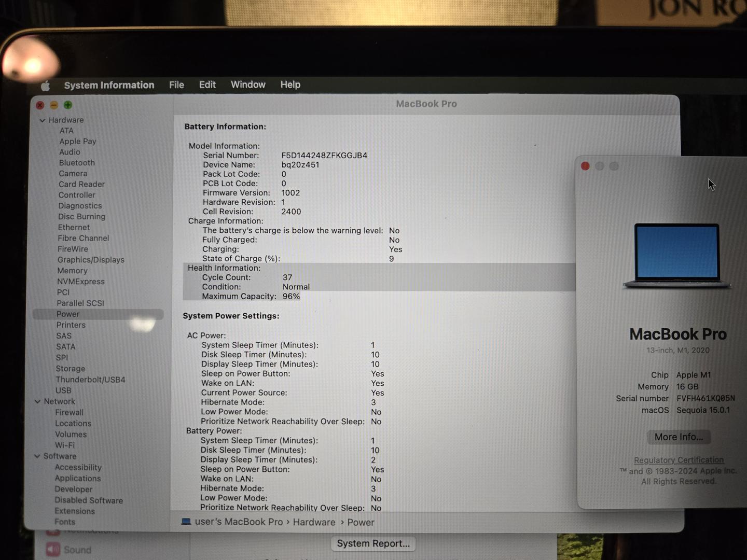Screen dimensions: 747x560
Task: Select Extensions under Software
Action: 75,511
